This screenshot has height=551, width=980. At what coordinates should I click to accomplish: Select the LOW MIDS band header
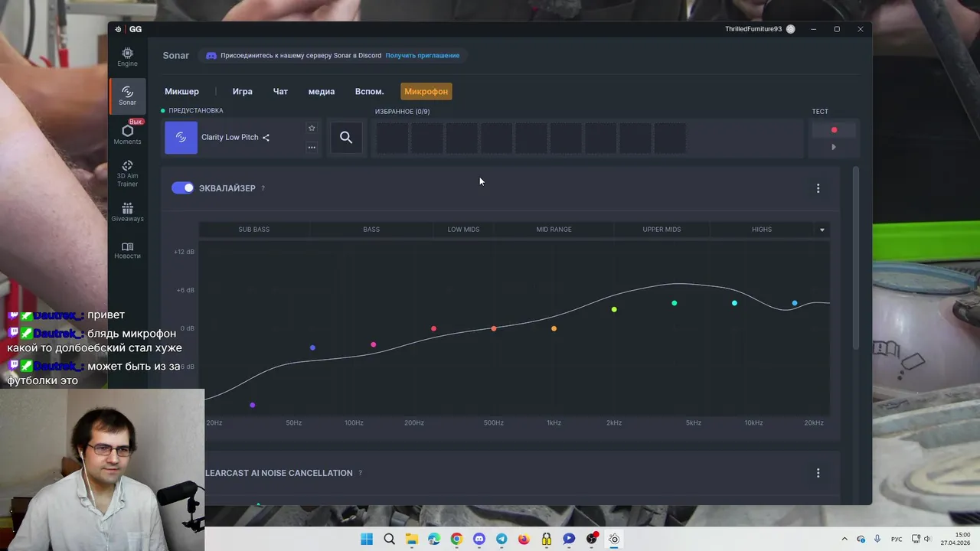[463, 230]
